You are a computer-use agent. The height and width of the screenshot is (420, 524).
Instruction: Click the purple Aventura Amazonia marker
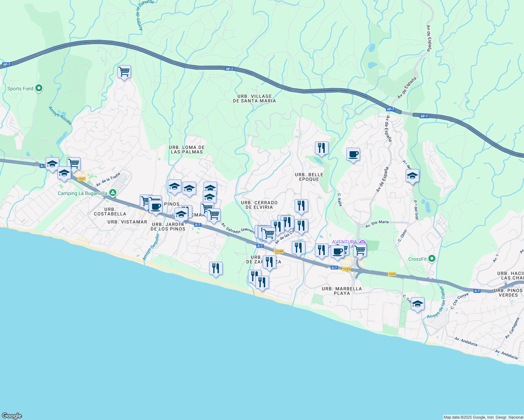pos(363,242)
